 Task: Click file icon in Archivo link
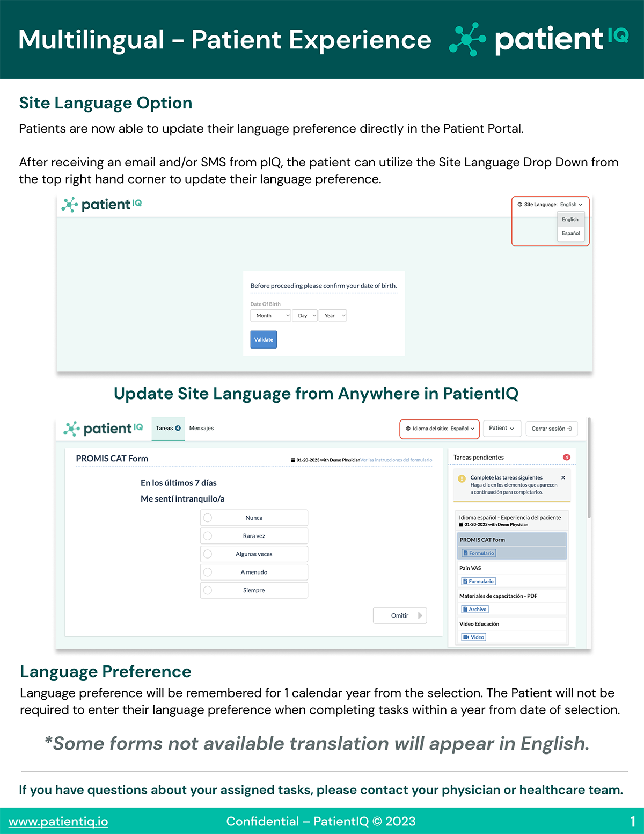(x=465, y=609)
